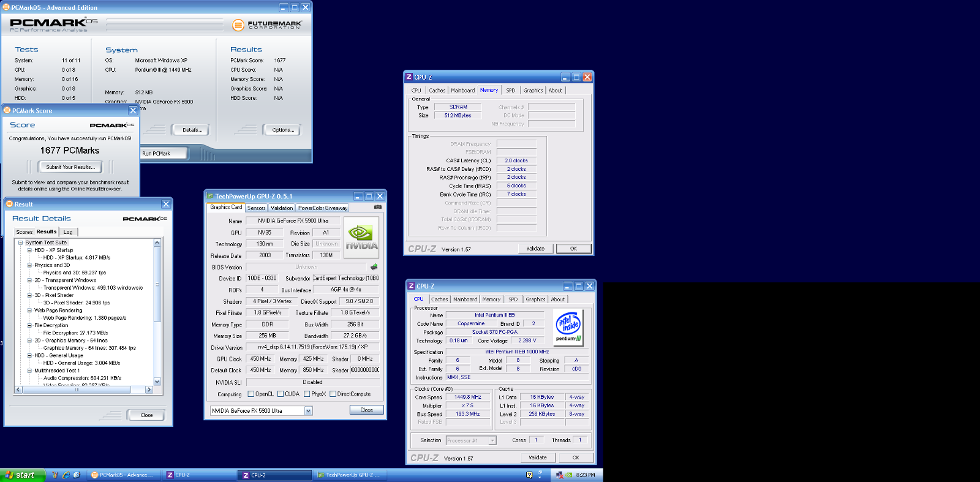Click OK in CPU-Z CPU window
This screenshot has width=980, height=482.
tap(575, 458)
